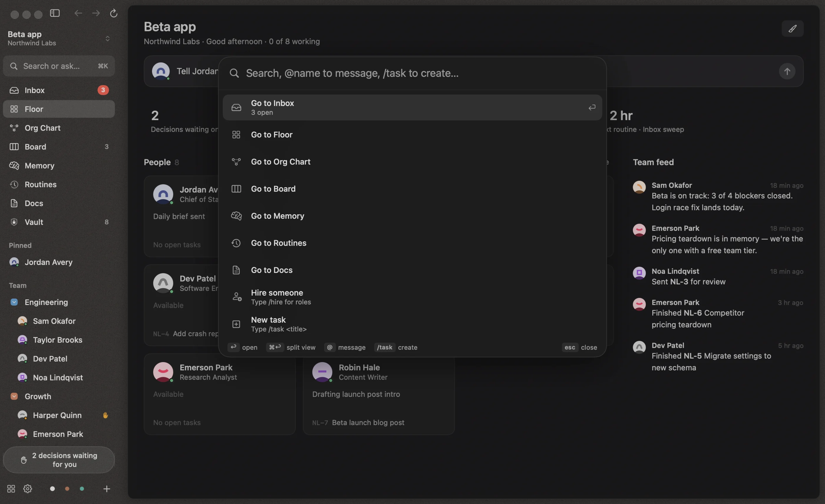Select Go to Inbox command

pos(412,107)
